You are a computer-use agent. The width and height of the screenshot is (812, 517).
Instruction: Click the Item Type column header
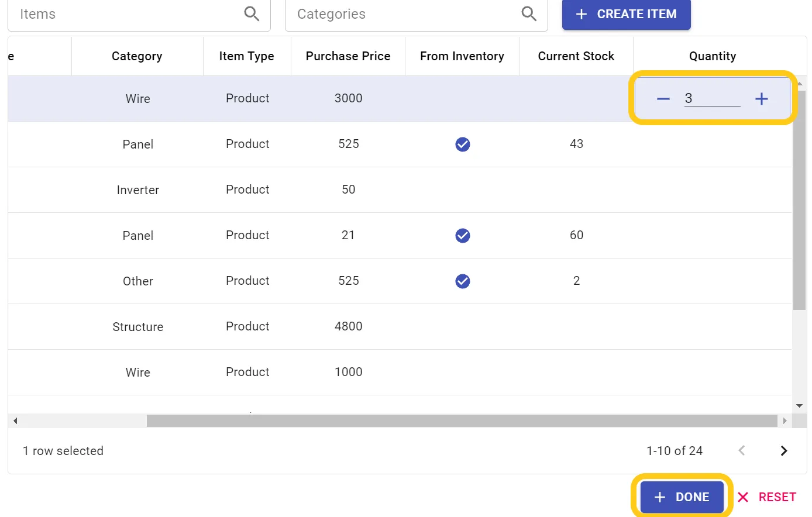(246, 56)
